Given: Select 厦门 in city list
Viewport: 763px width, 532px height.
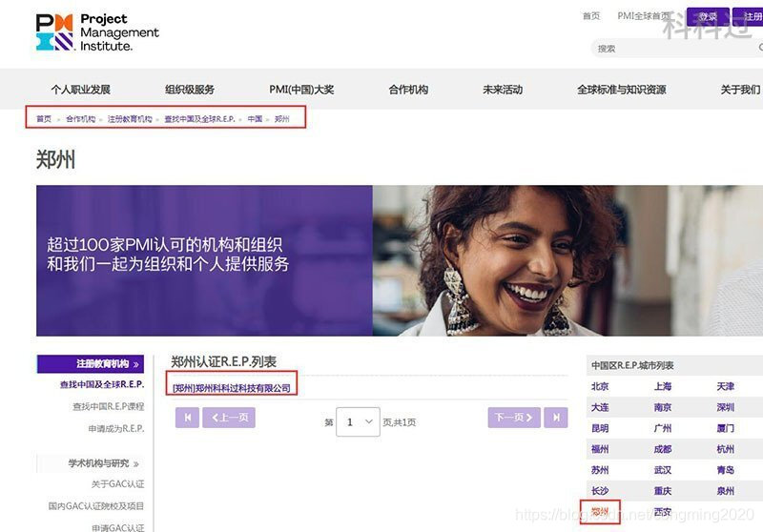Looking at the screenshot, I should pos(726,428).
